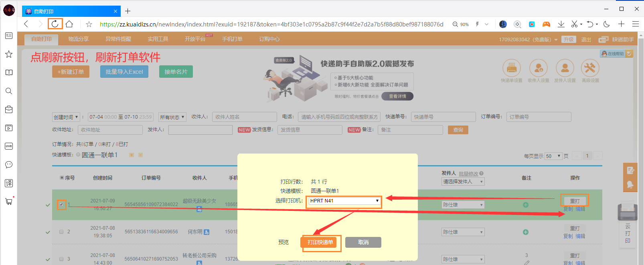Screen dimensions: 644x265
Task: Open sidebar chat bubble
Action: [x=9, y=165]
